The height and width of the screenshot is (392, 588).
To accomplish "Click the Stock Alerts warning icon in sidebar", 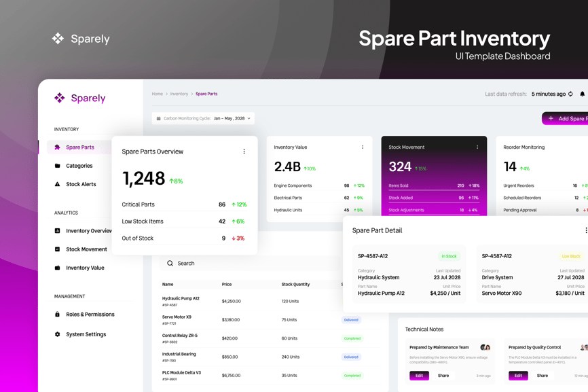I will tap(57, 184).
